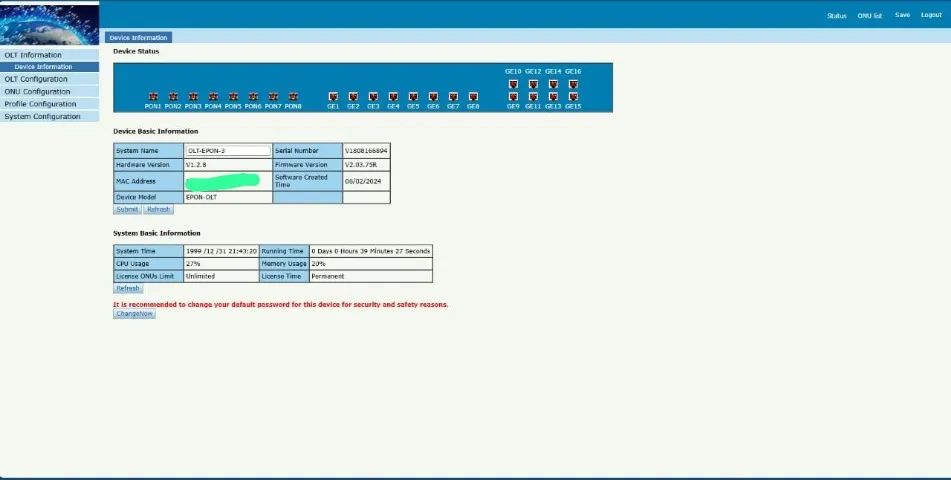This screenshot has height=480, width=951.
Task: Select Device Information in the sidebar
Action: (43, 67)
